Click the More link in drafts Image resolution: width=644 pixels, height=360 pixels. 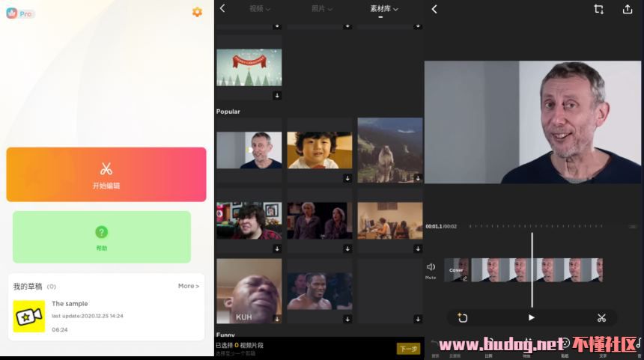coord(188,286)
